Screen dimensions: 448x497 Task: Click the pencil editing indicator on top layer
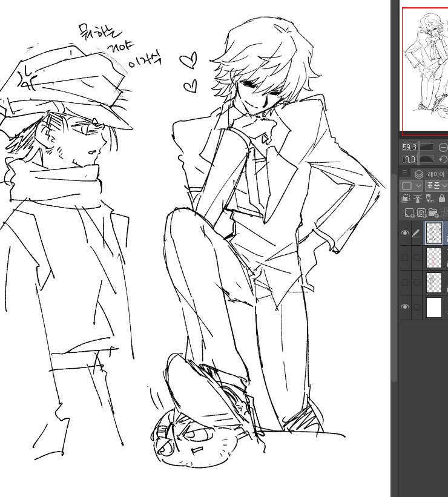click(417, 234)
